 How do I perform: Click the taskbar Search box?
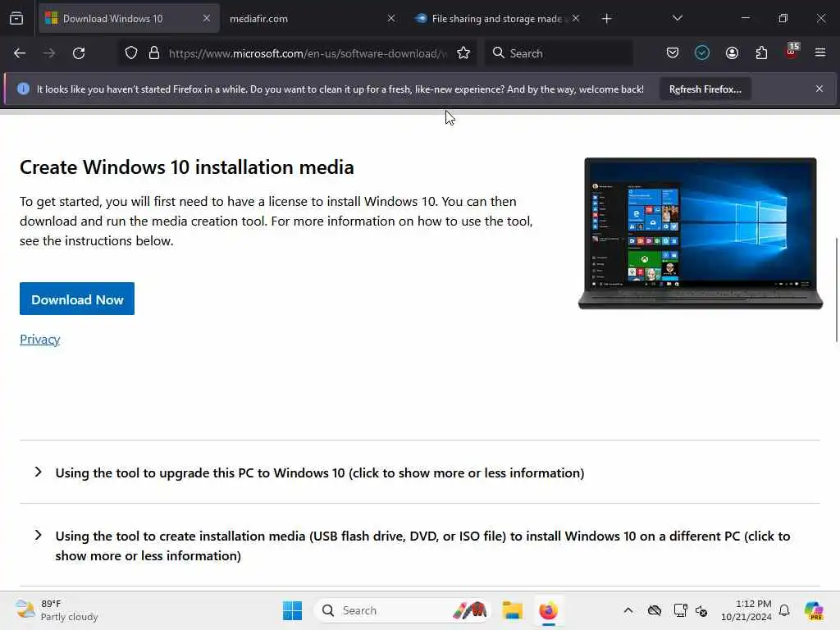[x=402, y=610]
